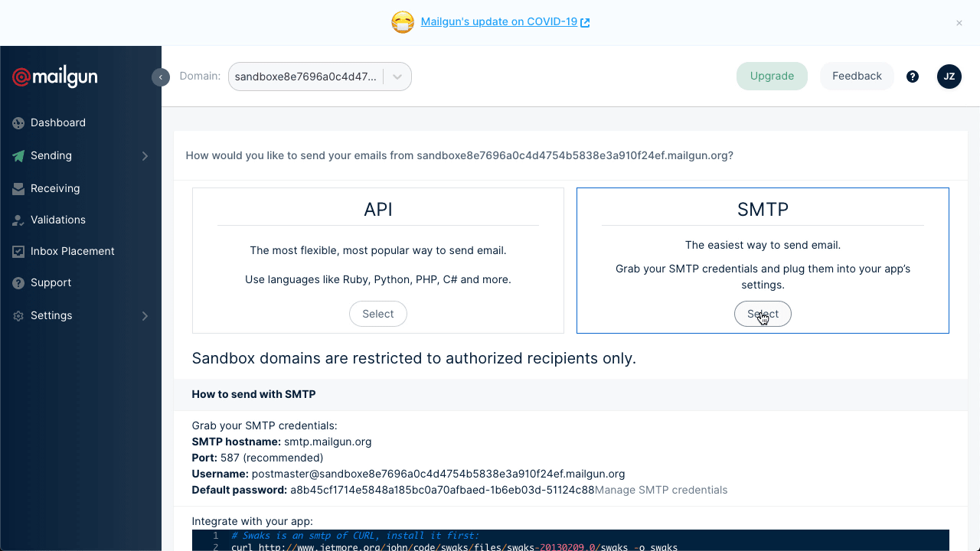Select the SMTP sending method
980x551 pixels.
[x=763, y=314]
